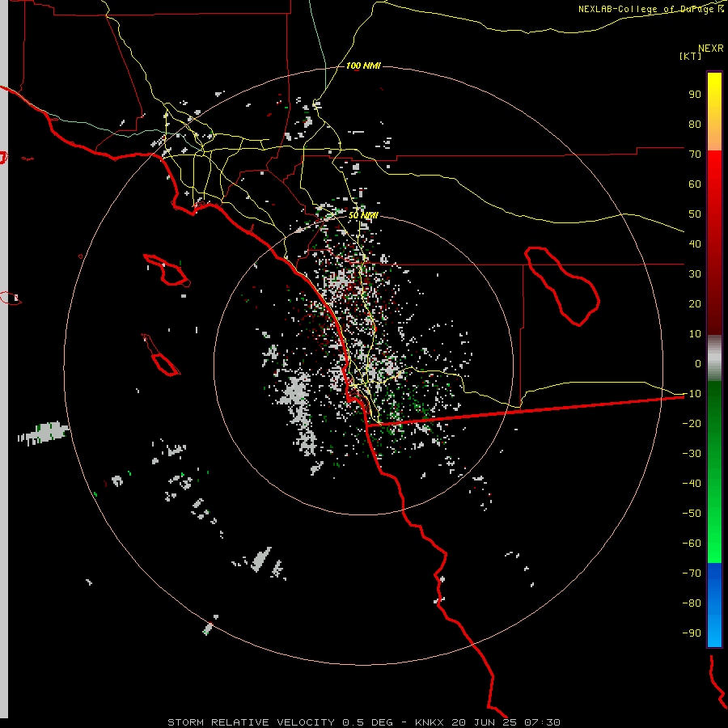Viewport: 728px width, 728px height.
Task: Click the 0.5 DEG elevation text
Action: tap(367, 722)
